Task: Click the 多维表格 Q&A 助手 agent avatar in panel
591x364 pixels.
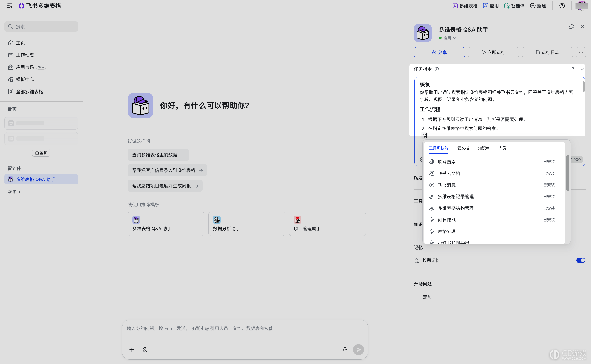Action: (423, 33)
